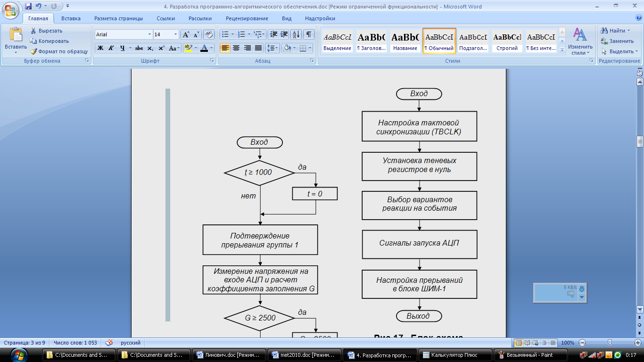
Task: Align text left
Action: pyautogui.click(x=225, y=48)
